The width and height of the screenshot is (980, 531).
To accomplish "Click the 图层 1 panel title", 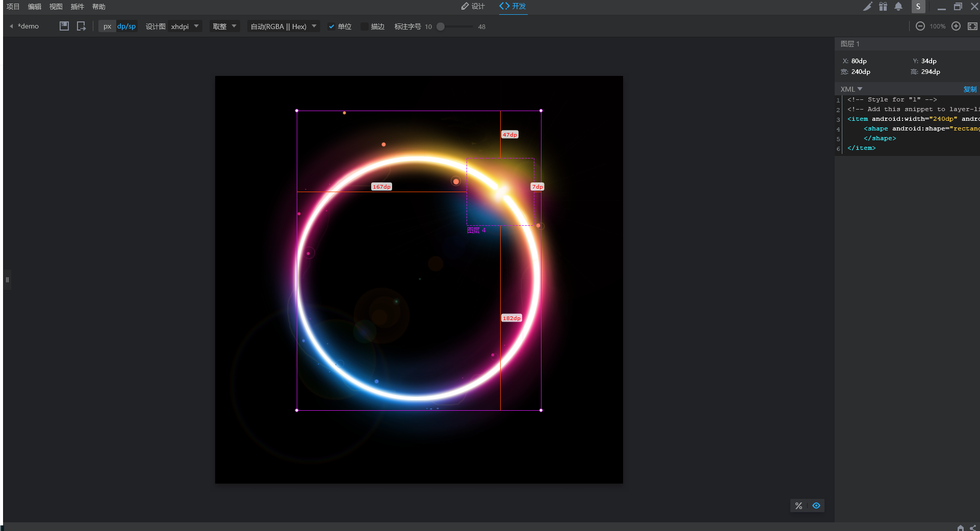I will pos(850,44).
